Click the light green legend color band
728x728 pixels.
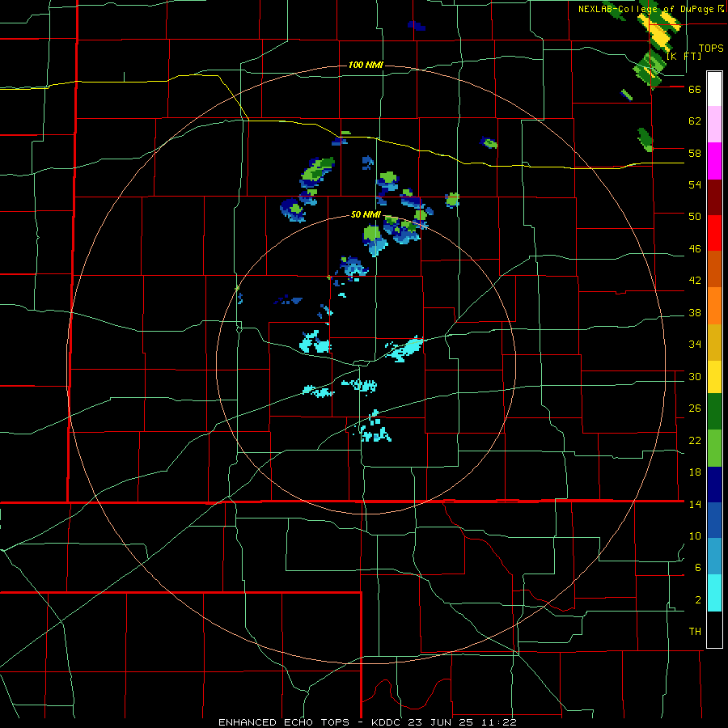[x=714, y=448]
